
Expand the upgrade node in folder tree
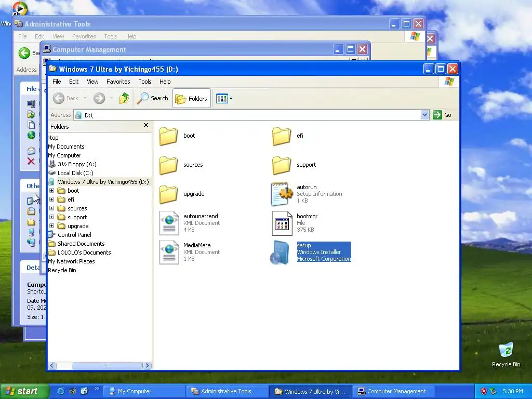(51, 226)
